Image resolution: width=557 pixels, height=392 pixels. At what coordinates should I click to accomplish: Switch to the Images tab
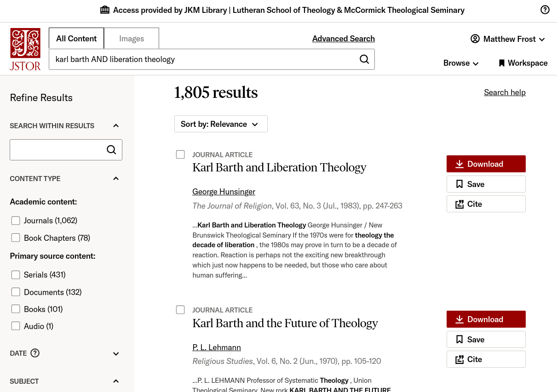[x=131, y=38]
